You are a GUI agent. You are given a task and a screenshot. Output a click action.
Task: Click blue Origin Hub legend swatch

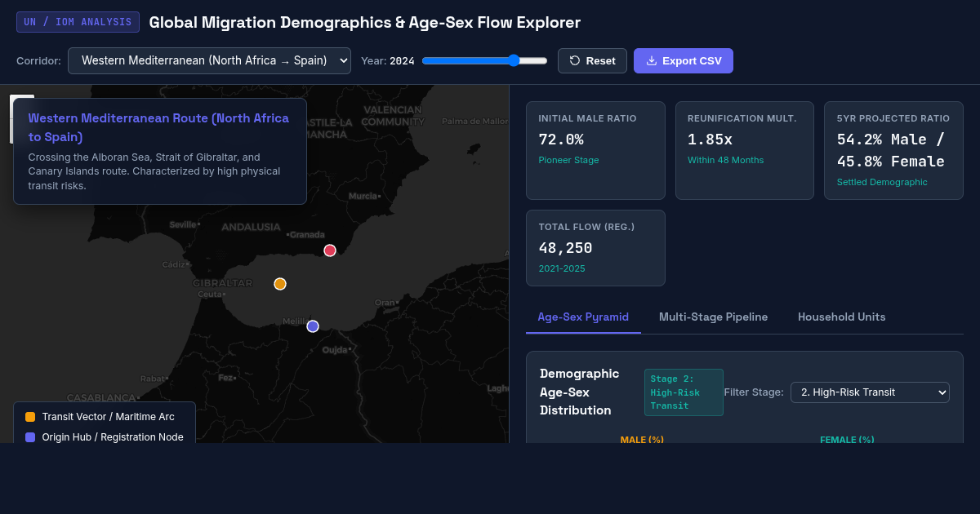(30, 437)
